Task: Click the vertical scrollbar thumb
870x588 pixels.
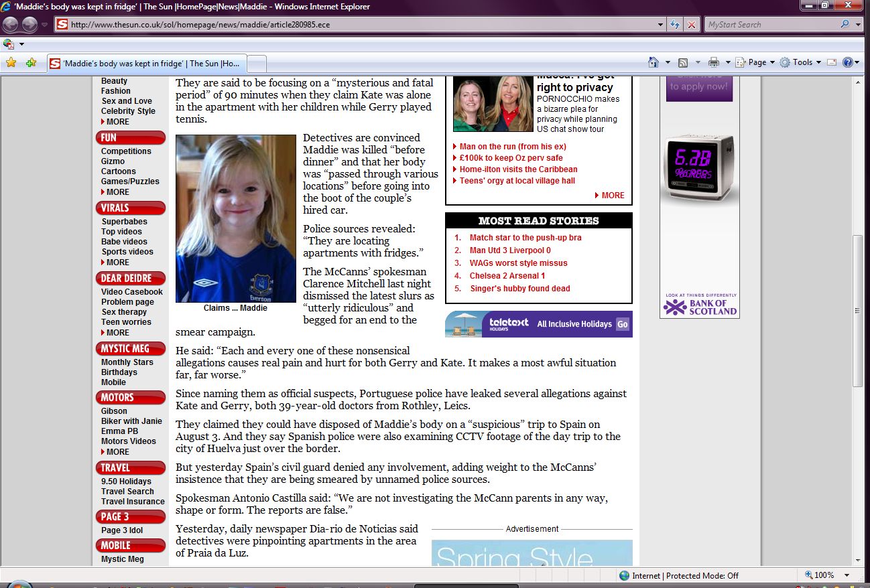Action: coord(858,311)
